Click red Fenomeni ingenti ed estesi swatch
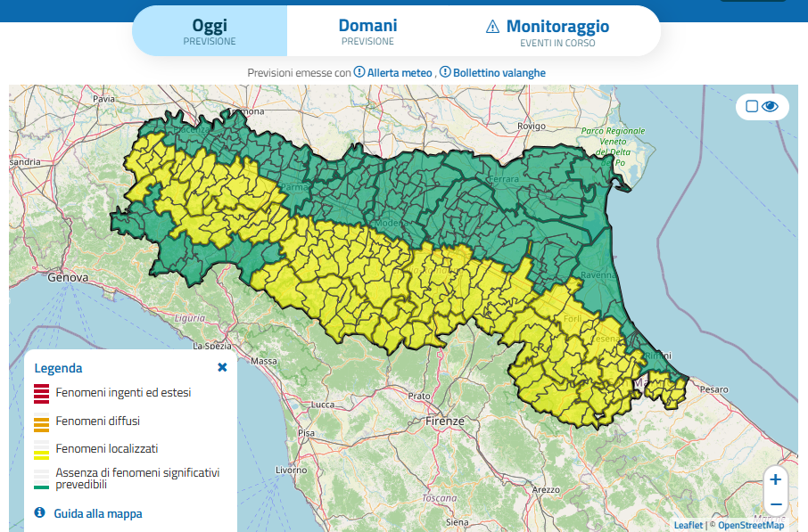The height and width of the screenshot is (532, 808). pyautogui.click(x=41, y=393)
